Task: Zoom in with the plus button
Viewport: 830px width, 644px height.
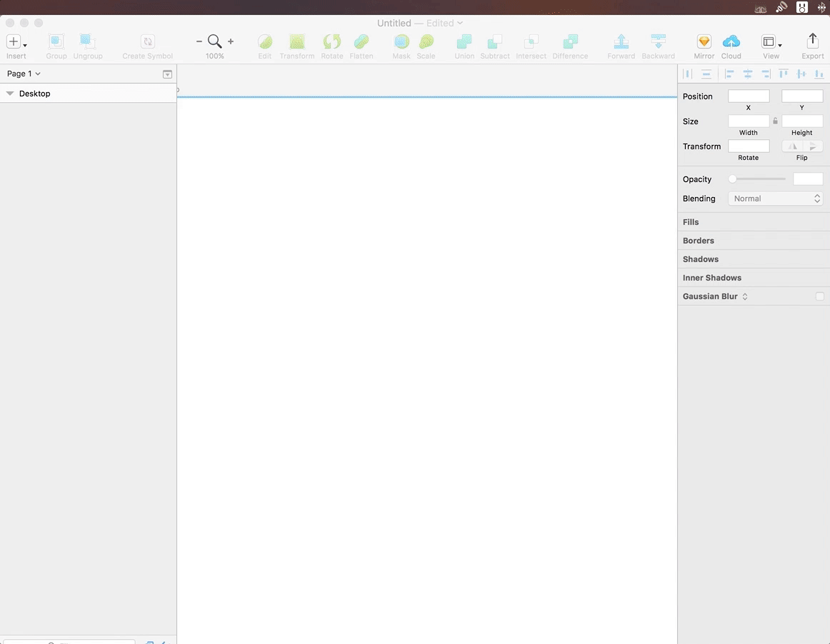Action: coord(231,41)
